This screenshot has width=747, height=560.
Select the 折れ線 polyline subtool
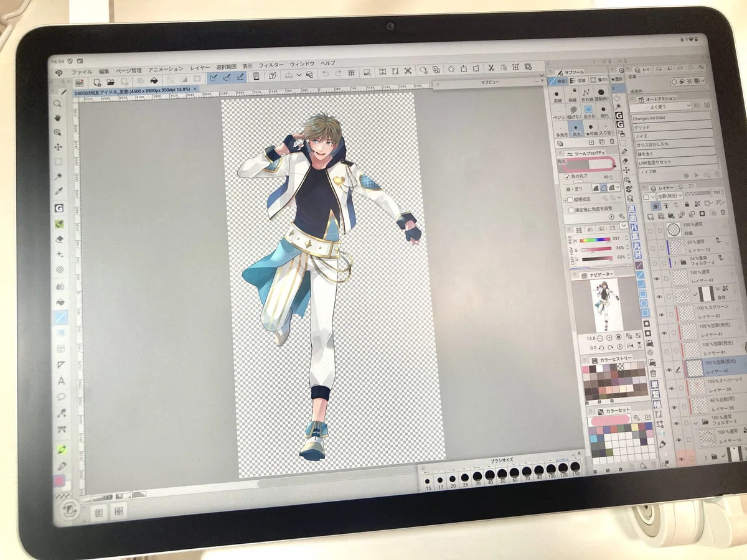coord(588,95)
